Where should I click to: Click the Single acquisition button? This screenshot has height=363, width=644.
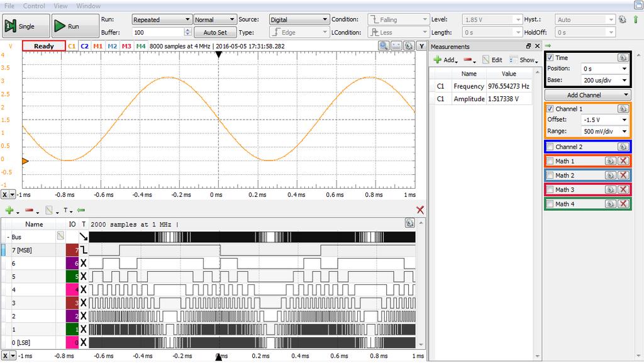coord(26,26)
